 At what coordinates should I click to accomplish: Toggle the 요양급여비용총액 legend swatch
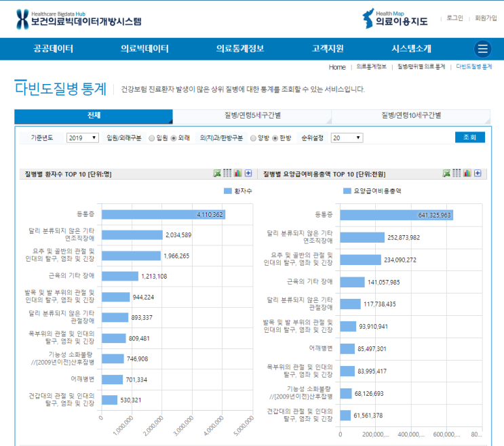coord(347,191)
